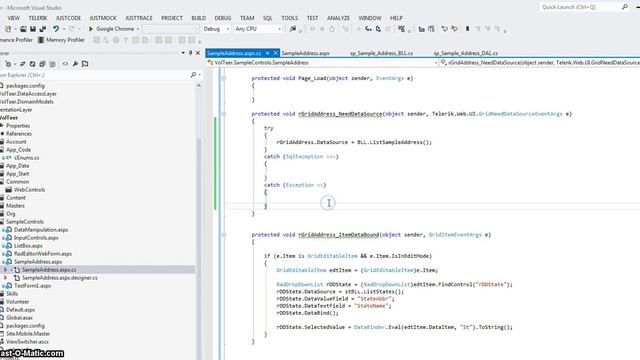Select InputControls.aspx in the tree
The image size is (640, 360).
(x=36, y=238)
